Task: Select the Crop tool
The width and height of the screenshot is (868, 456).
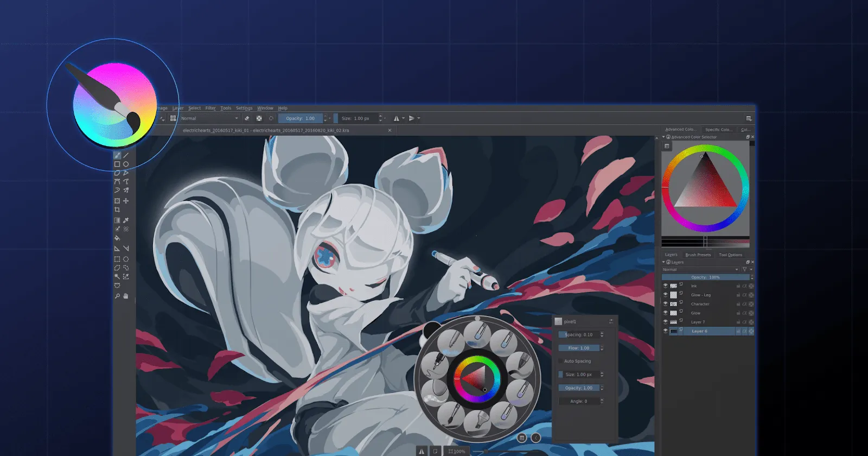Action: (x=117, y=210)
